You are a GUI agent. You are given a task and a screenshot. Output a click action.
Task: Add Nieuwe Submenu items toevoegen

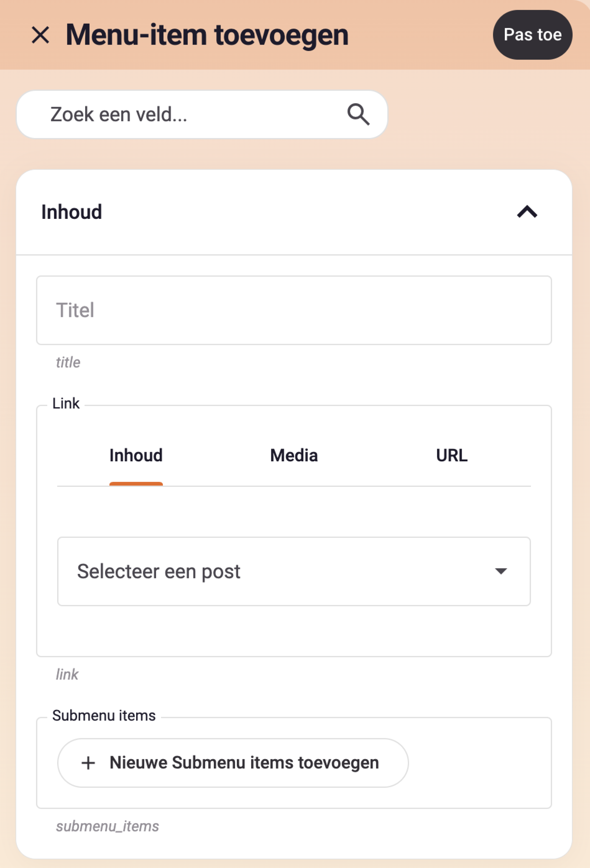(233, 763)
